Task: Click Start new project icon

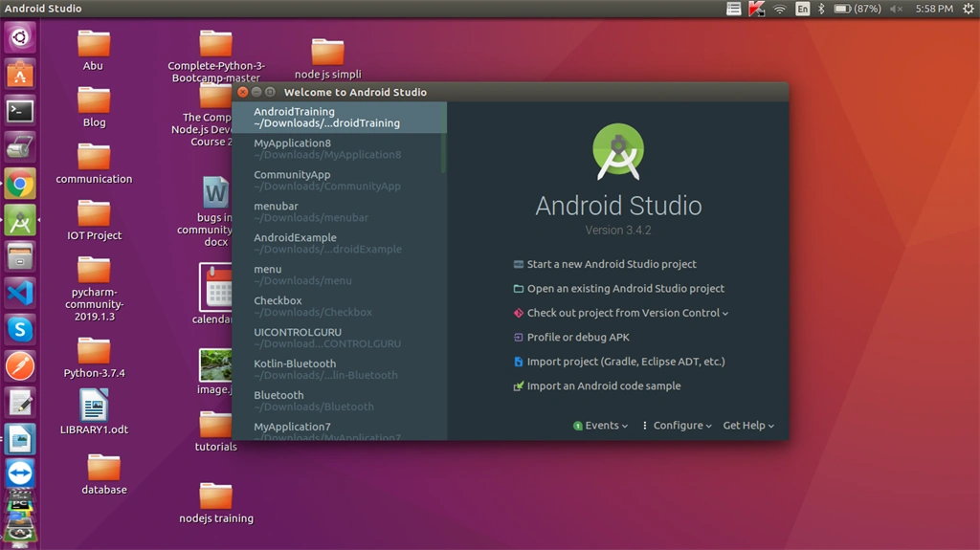Action: pyautogui.click(x=518, y=264)
